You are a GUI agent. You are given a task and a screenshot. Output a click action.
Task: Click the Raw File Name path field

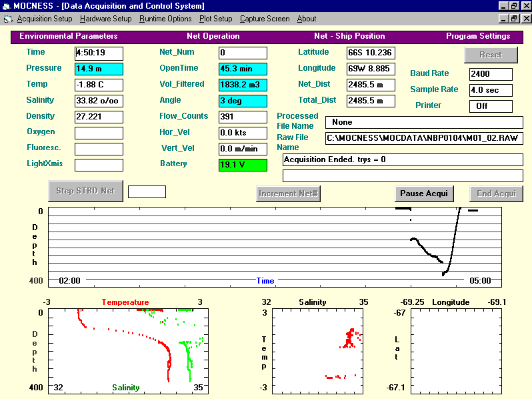(x=424, y=138)
